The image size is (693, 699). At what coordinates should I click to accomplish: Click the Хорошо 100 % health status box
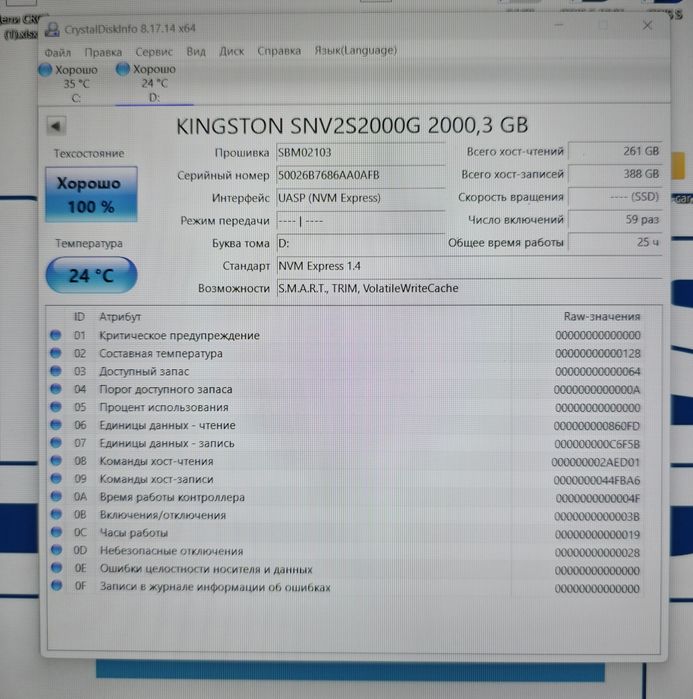click(x=91, y=194)
